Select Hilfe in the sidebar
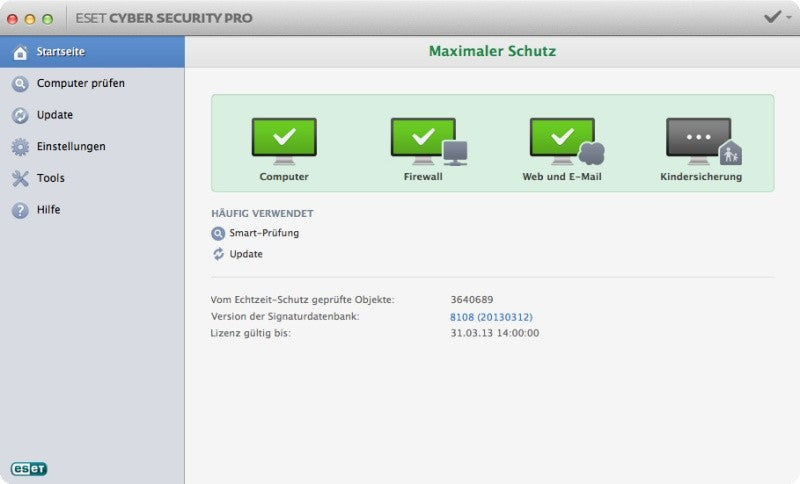 click(92, 210)
